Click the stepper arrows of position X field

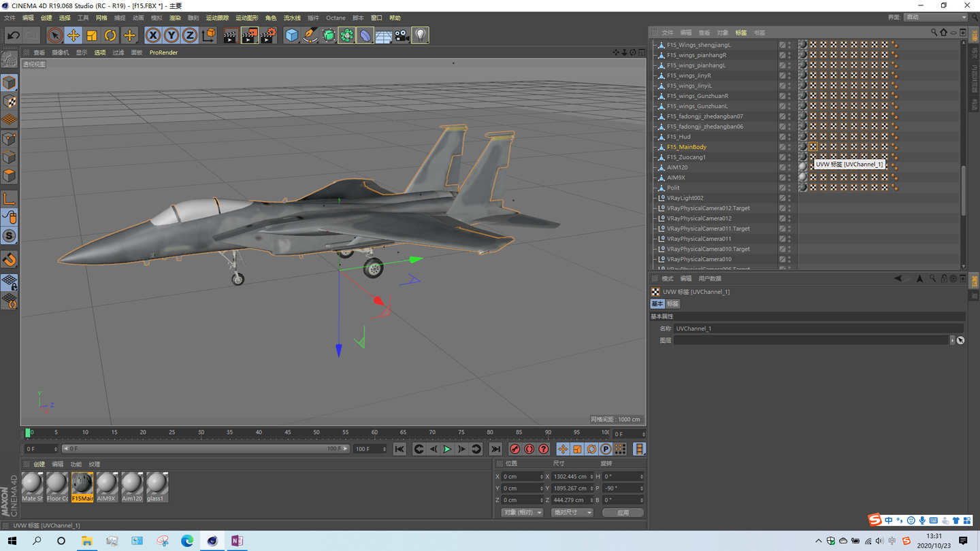(x=542, y=477)
